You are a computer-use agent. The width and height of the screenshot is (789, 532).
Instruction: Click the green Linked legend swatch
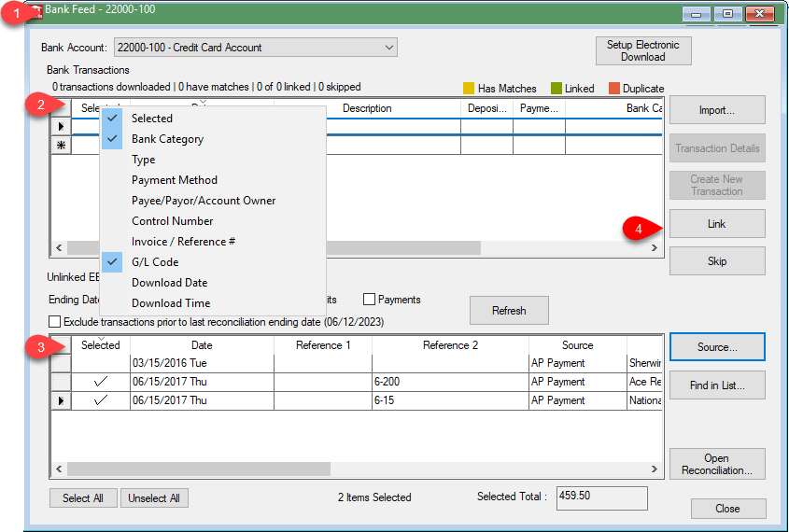click(x=556, y=89)
